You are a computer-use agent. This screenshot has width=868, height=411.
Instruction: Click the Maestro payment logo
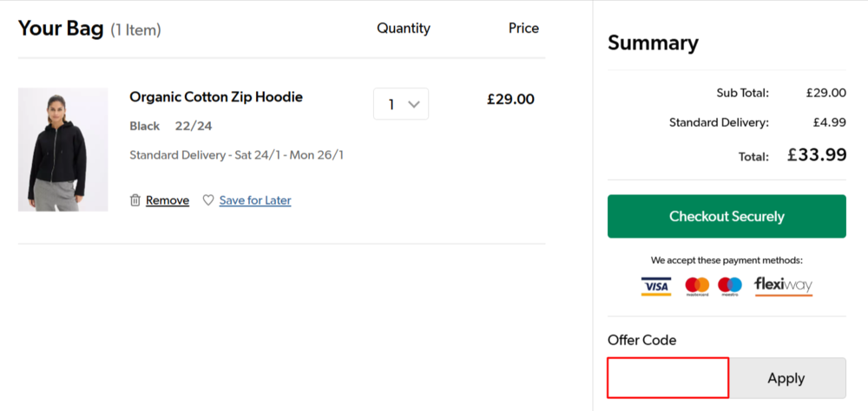(730, 286)
